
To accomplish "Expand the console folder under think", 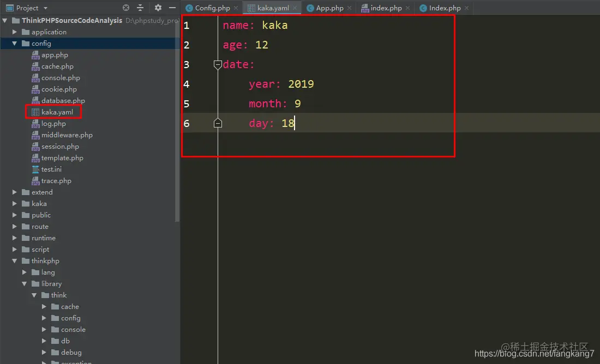I will (44, 329).
